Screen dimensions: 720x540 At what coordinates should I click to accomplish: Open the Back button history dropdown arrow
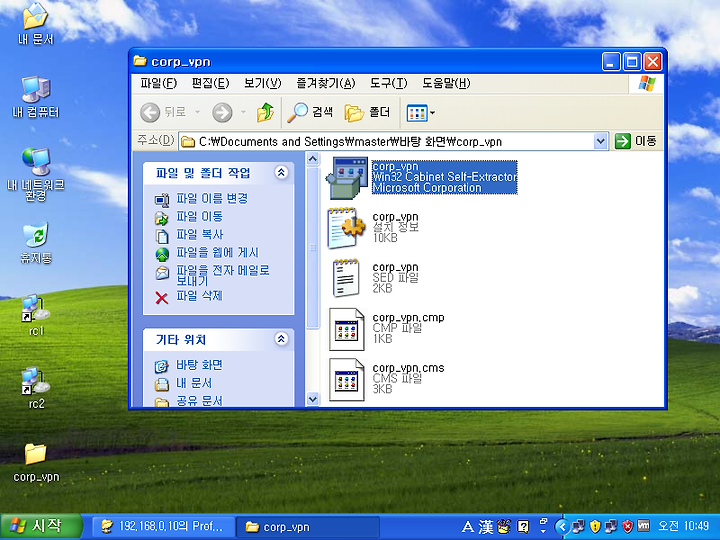[x=197, y=112]
